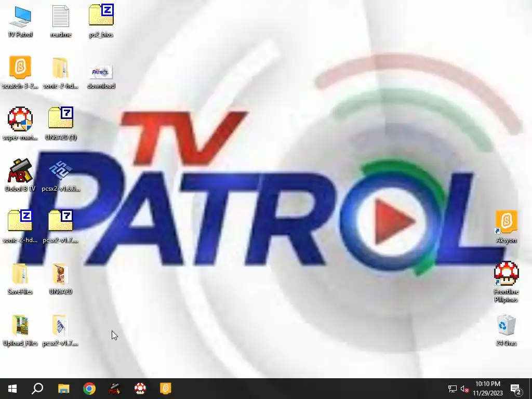The width and height of the screenshot is (532, 399).
Task: Select the pcsx2-v1.7... 7z archive icon
Action: [x=60, y=227]
